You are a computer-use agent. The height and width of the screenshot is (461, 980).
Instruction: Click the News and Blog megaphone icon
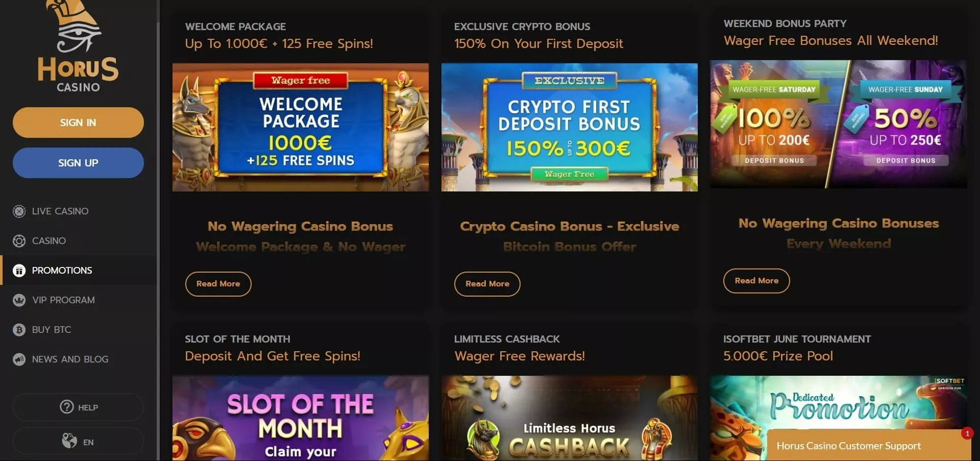(x=19, y=359)
